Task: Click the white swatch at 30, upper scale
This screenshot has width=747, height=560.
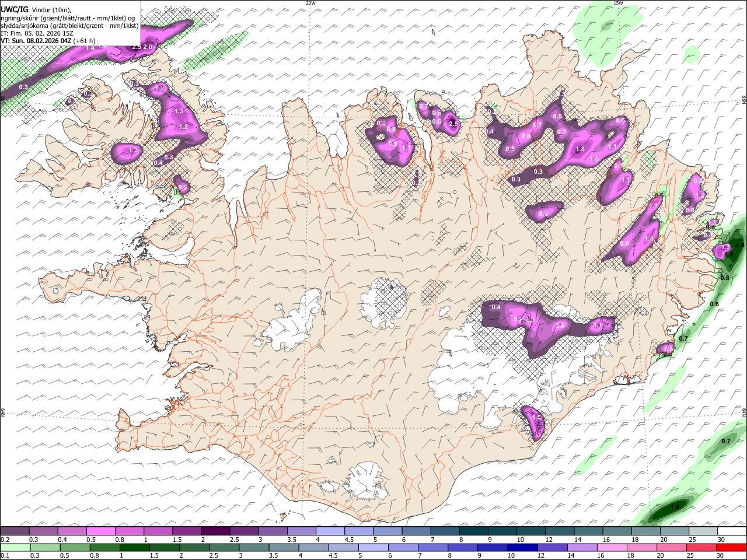Action: click(x=731, y=531)
